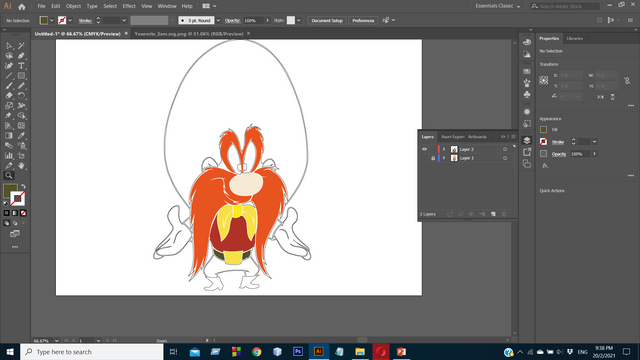Select the Direct Selection tool

click(9, 46)
